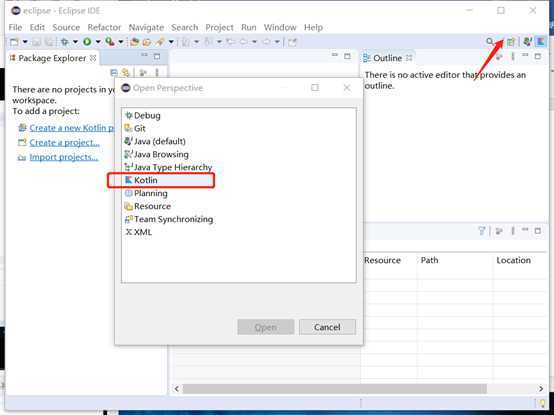Click the New wizard toolbar icon
Image resolution: width=554 pixels, height=415 pixels.
coord(14,42)
